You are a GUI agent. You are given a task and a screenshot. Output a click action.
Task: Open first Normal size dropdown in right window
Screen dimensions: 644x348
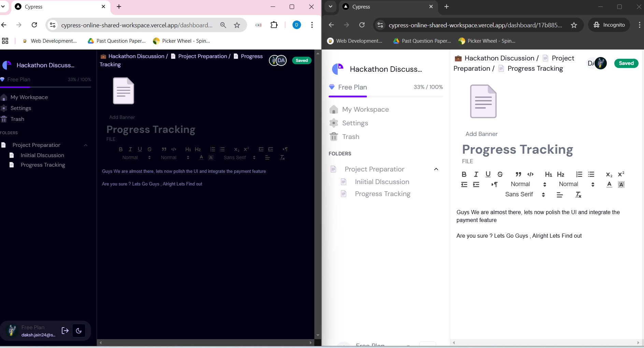coord(529,184)
